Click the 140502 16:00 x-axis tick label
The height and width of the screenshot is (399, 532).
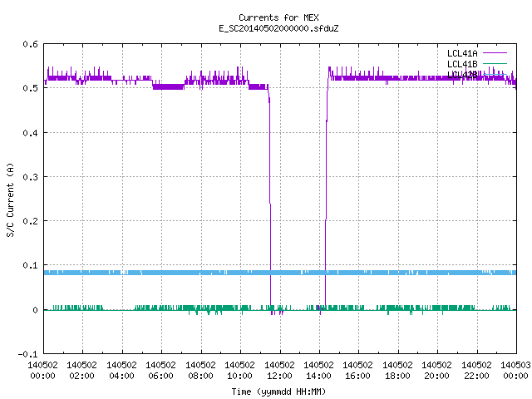[357, 370]
